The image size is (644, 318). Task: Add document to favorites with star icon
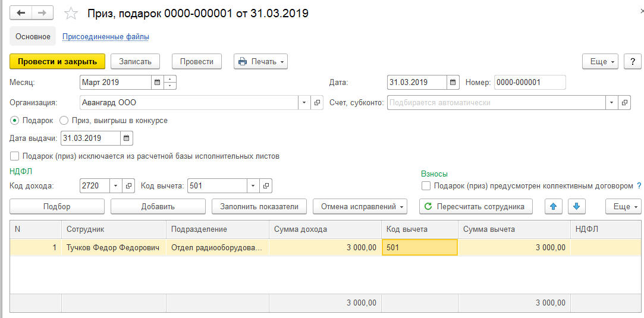pyautogui.click(x=71, y=13)
